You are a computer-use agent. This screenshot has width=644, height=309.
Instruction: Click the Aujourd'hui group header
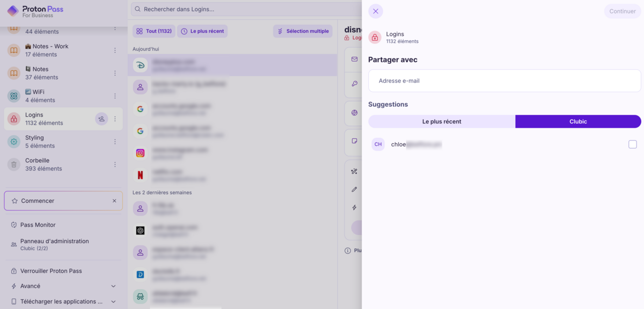click(146, 49)
